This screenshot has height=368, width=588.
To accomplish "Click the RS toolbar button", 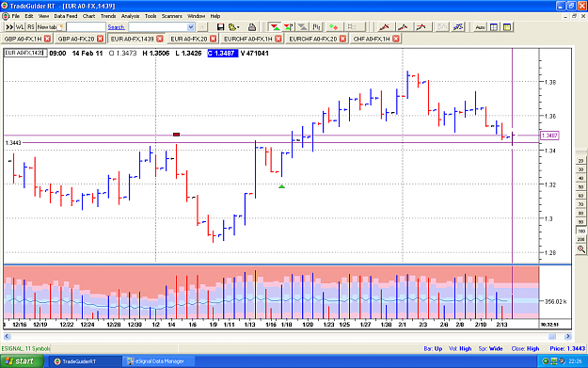I will pyautogui.click(x=31, y=27).
